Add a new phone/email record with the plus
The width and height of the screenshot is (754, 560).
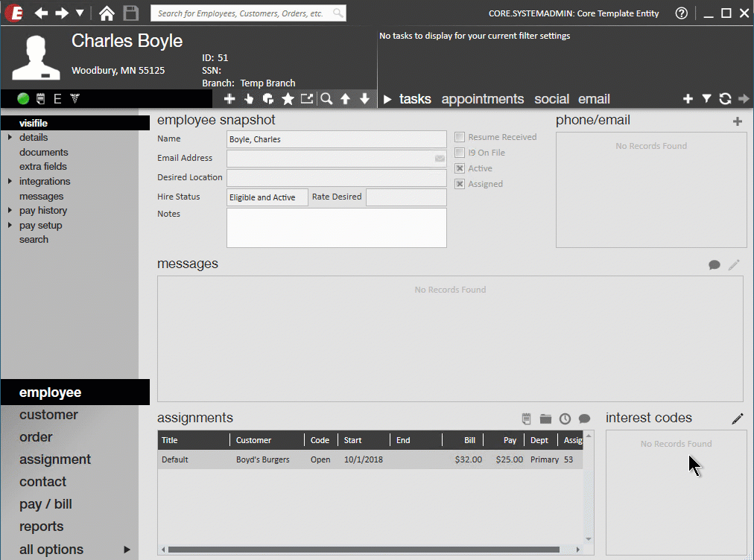(x=738, y=121)
